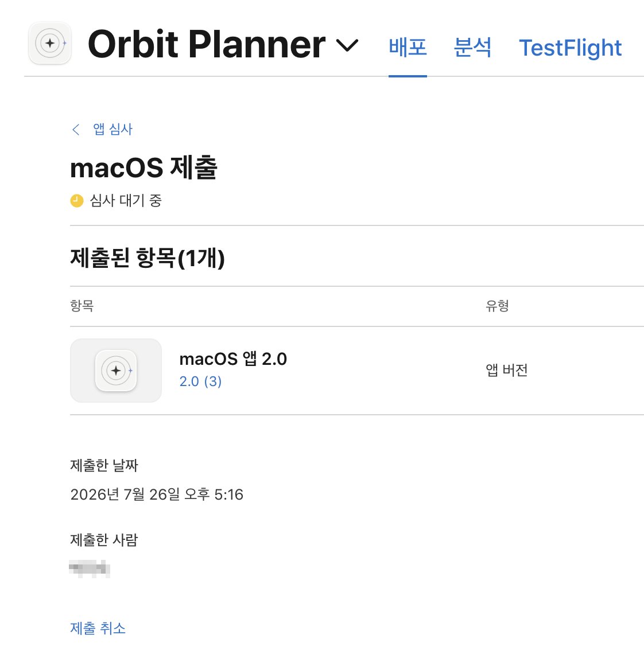Open the submitted item's app icon thumbnail

[116, 371]
